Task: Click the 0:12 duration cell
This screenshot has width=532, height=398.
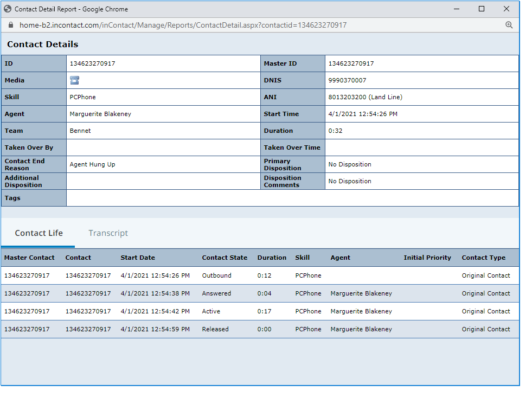Action: 264,275
